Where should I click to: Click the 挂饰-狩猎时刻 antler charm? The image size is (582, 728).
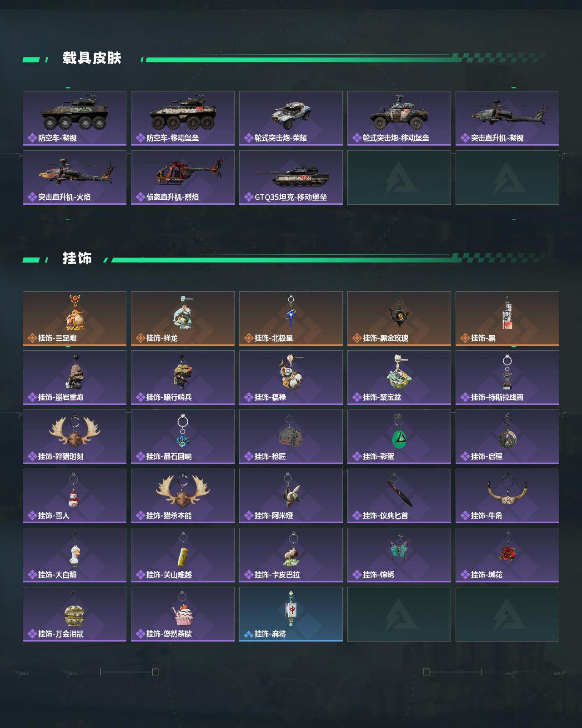[75, 437]
